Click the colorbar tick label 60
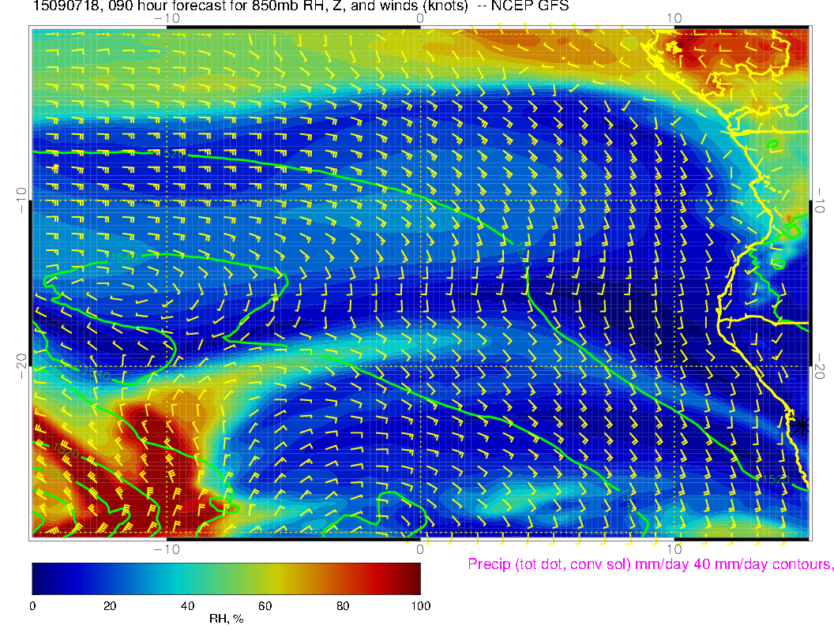 click(265, 606)
